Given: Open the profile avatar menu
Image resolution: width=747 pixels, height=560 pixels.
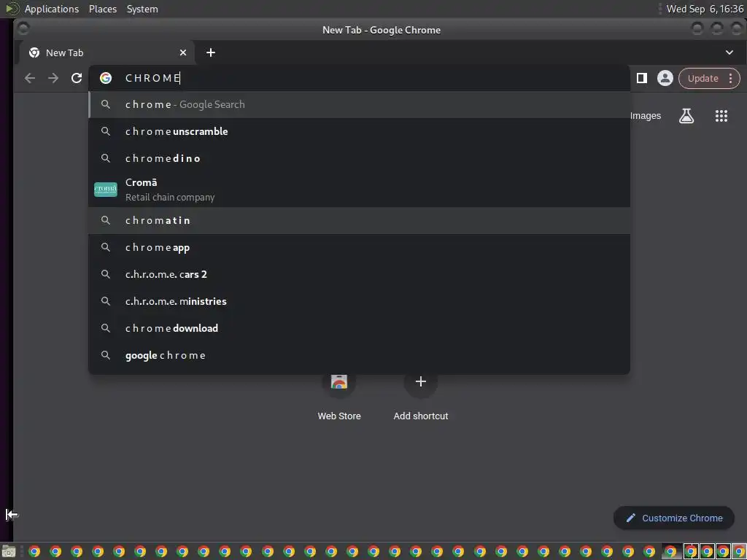Looking at the screenshot, I should click(x=665, y=78).
